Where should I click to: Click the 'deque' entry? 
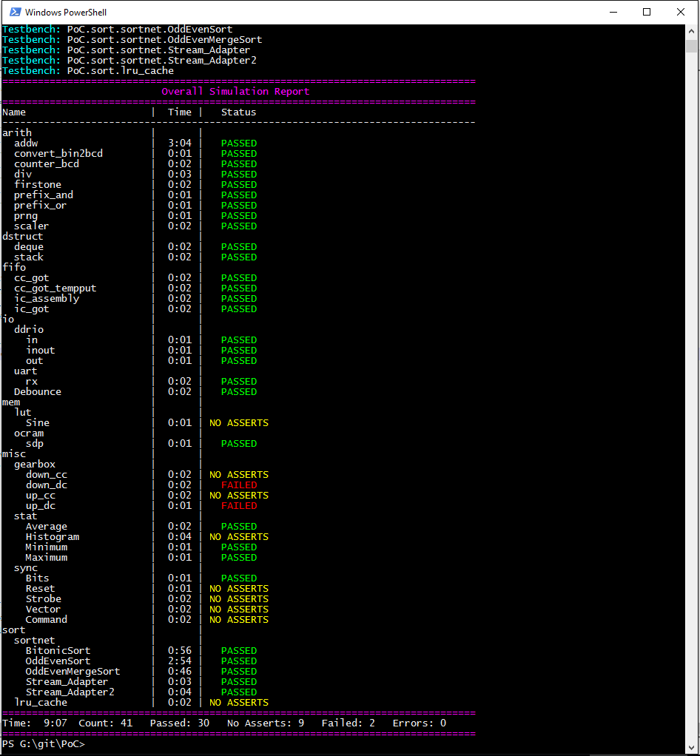[x=28, y=247]
